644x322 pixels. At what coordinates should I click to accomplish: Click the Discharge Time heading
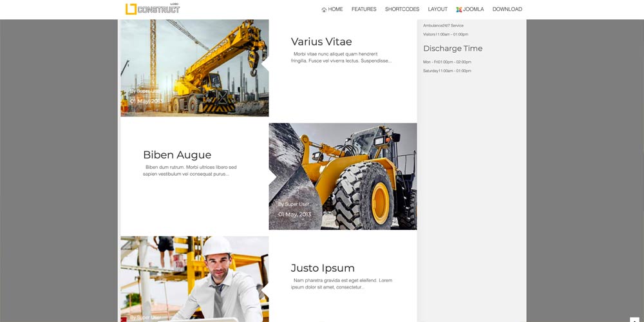click(x=453, y=49)
